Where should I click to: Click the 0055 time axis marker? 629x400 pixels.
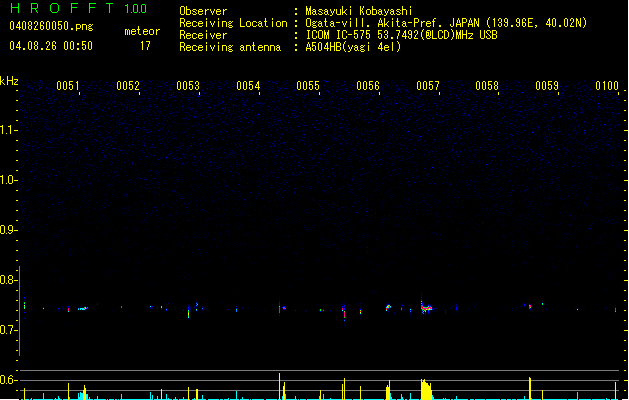pyautogui.click(x=308, y=86)
